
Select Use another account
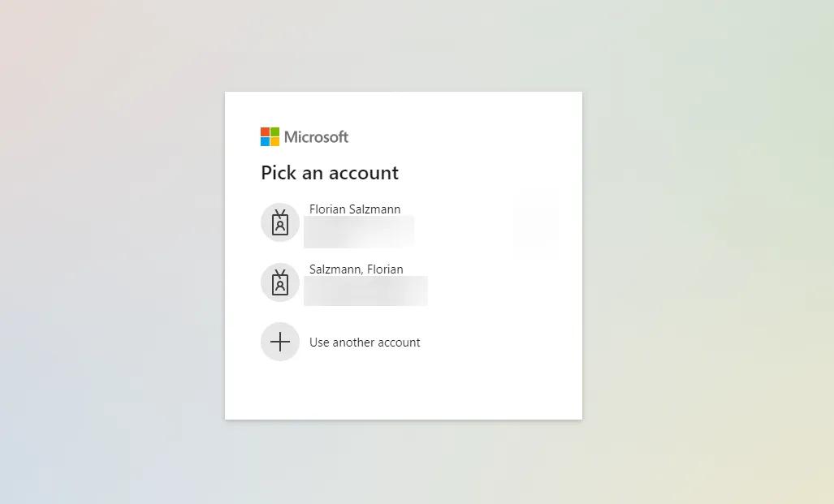(365, 342)
